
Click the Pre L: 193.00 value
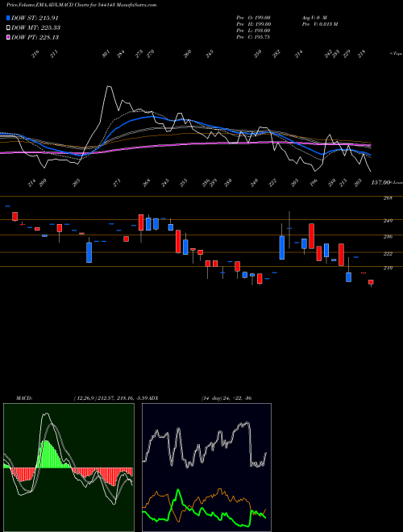(x=253, y=31)
